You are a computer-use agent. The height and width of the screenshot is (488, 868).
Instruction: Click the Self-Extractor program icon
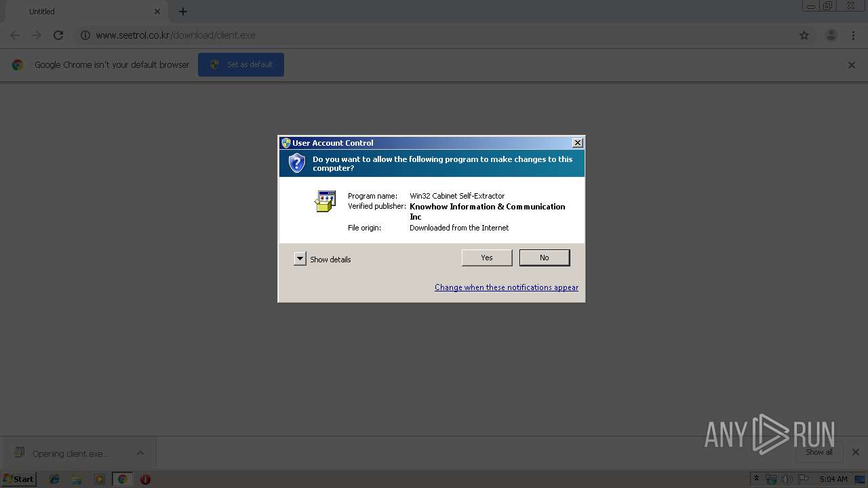(325, 201)
